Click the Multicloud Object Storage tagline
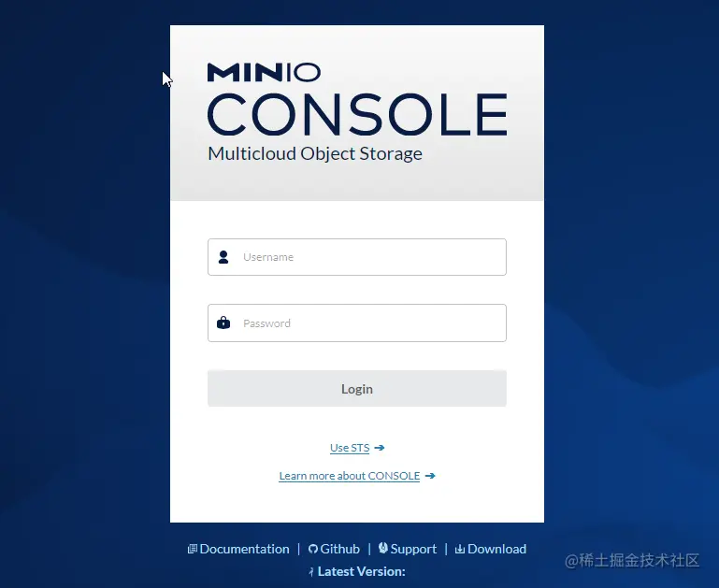Image resolution: width=719 pixels, height=588 pixels. pyautogui.click(x=314, y=153)
